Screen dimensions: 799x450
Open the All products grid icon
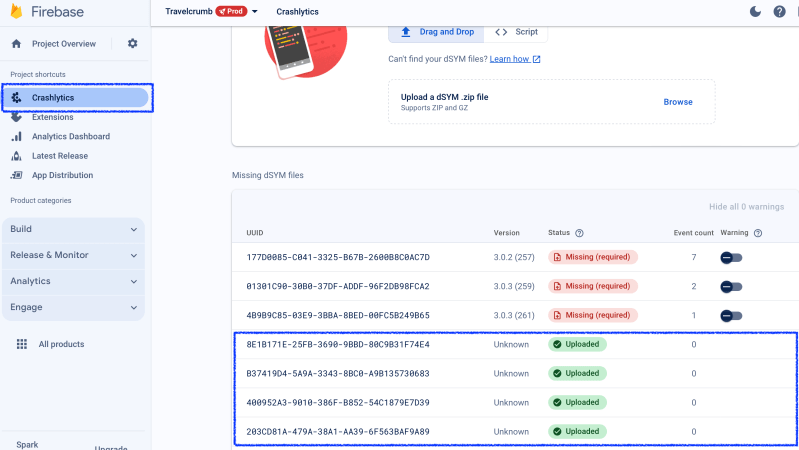click(21, 344)
